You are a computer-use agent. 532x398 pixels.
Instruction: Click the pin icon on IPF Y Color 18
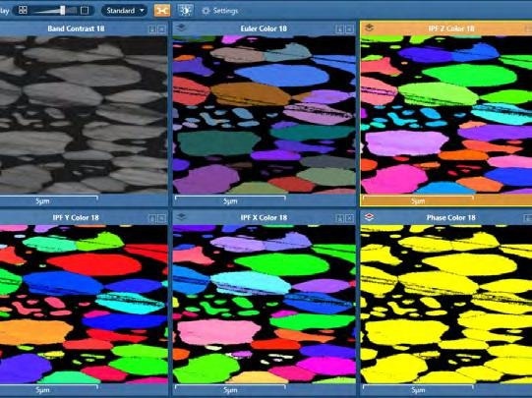152,219
